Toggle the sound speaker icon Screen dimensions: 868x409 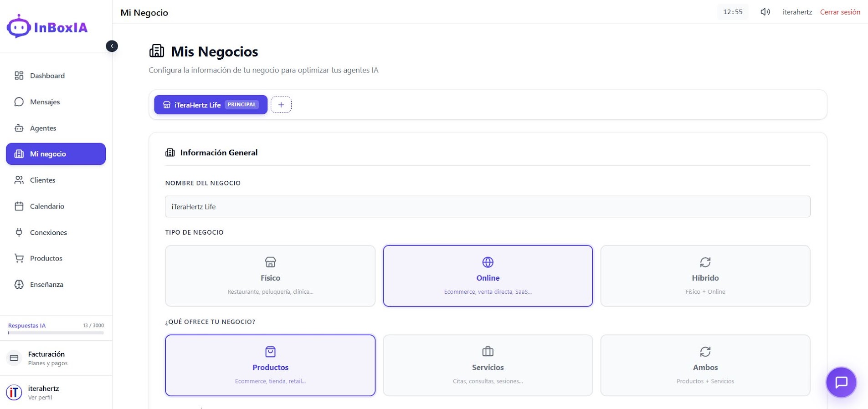coord(765,12)
